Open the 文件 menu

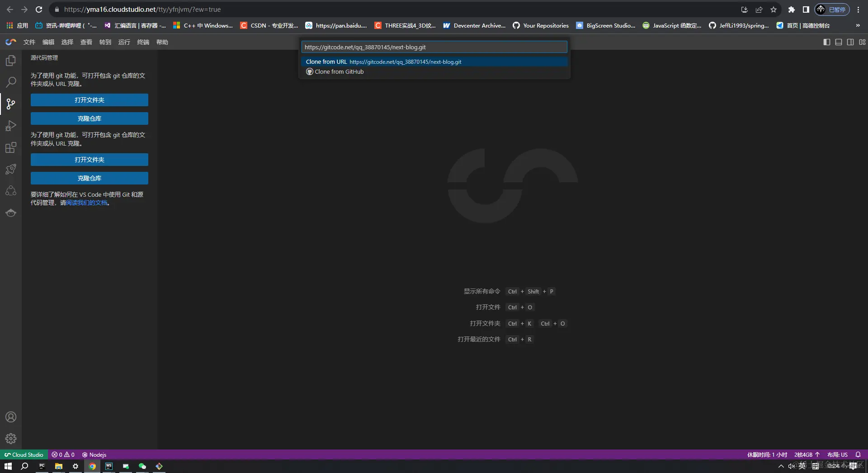(29, 42)
